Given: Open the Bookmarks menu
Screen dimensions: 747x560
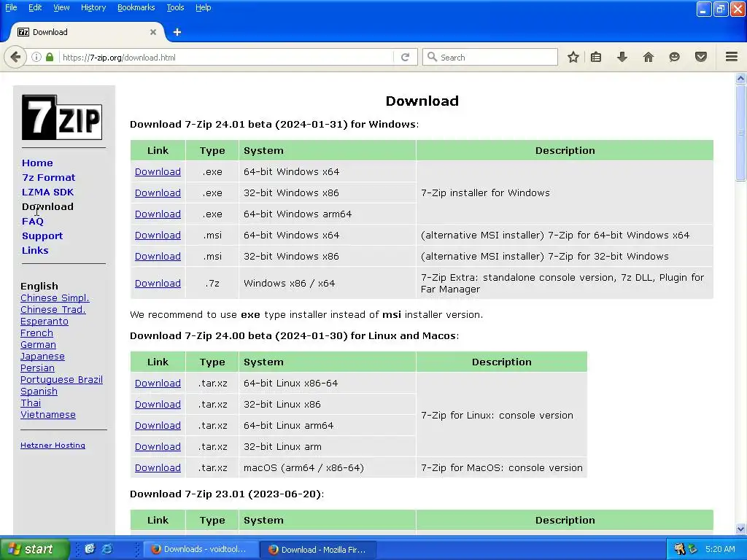Looking at the screenshot, I should (136, 7).
